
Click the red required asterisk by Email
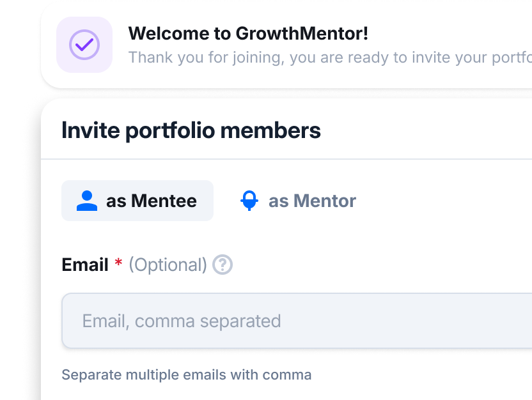click(x=118, y=262)
